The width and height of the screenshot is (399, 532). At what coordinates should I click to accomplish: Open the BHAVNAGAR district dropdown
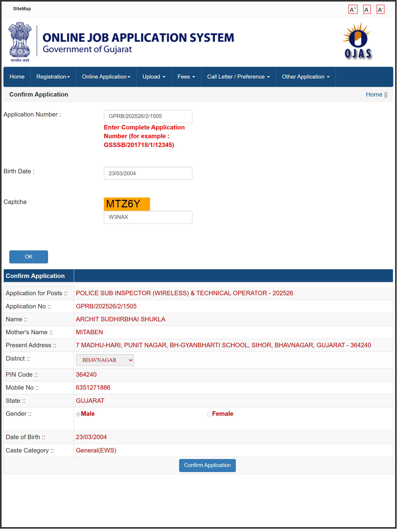point(105,360)
